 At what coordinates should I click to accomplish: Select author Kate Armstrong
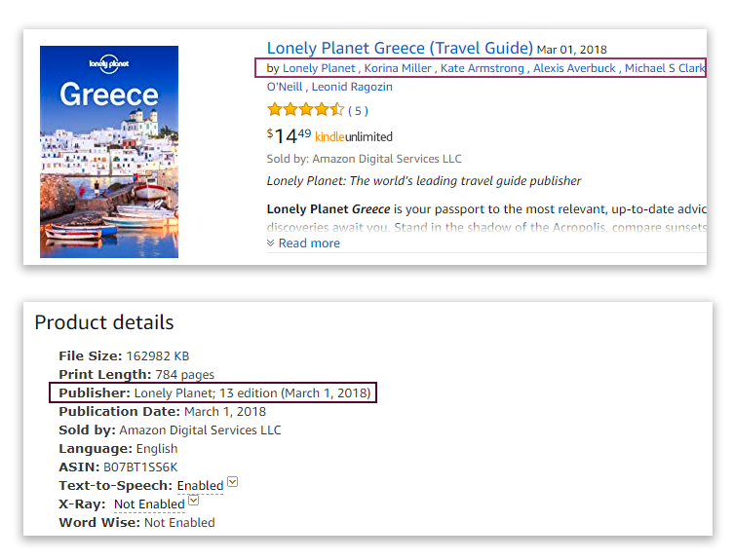pos(482,68)
